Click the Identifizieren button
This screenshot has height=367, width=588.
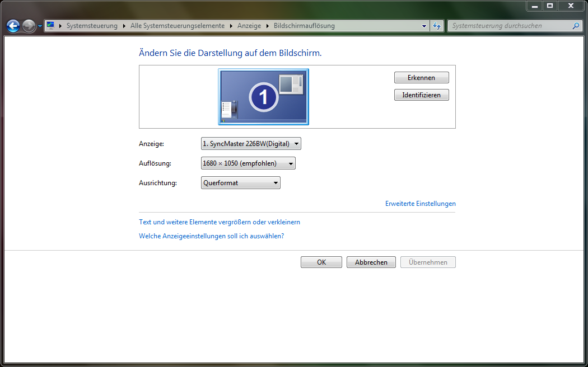point(422,95)
